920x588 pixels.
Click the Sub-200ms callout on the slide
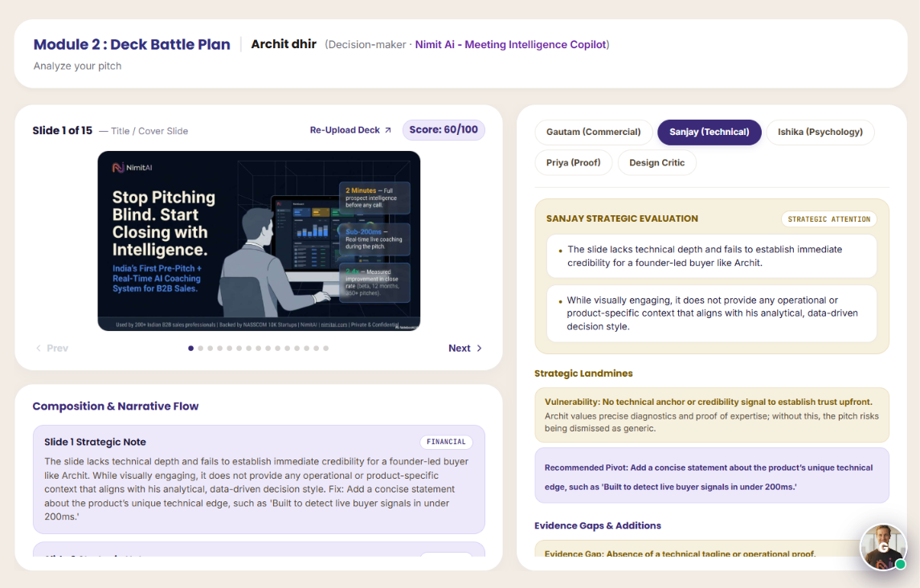375,239
